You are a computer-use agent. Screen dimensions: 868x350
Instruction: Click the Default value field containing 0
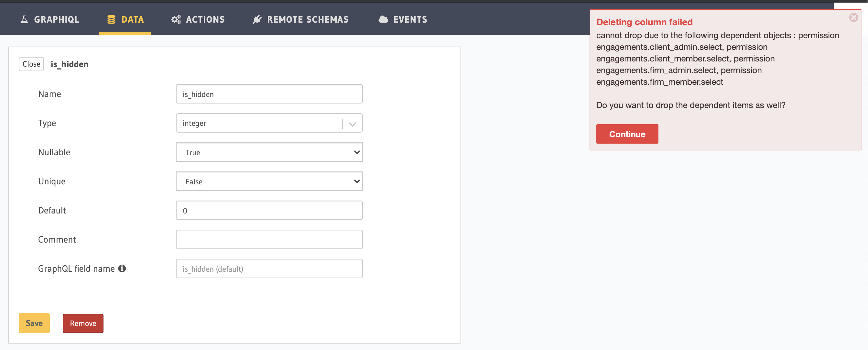(x=269, y=210)
